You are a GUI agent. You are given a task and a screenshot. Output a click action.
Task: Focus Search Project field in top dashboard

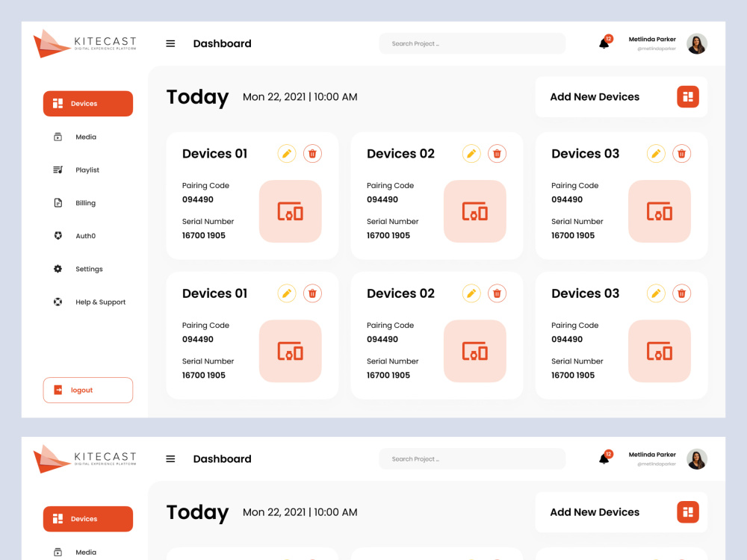tap(472, 43)
